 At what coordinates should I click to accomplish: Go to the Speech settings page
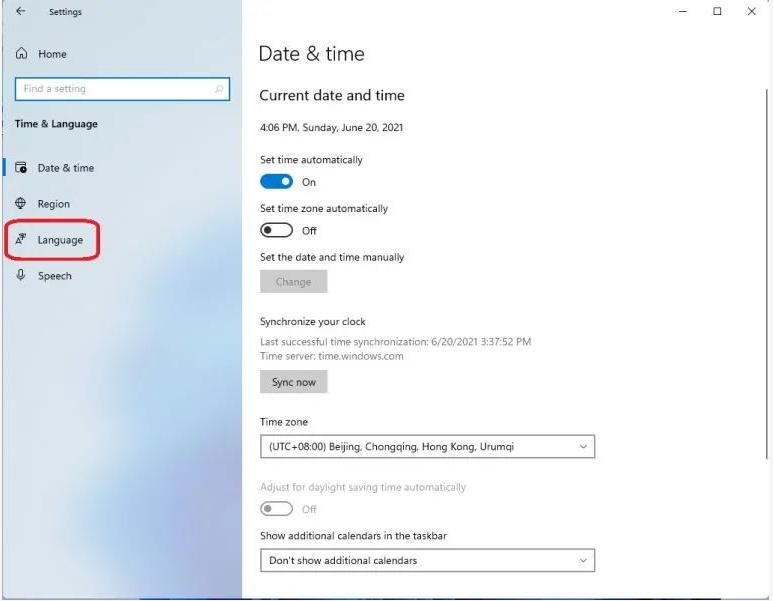click(55, 276)
